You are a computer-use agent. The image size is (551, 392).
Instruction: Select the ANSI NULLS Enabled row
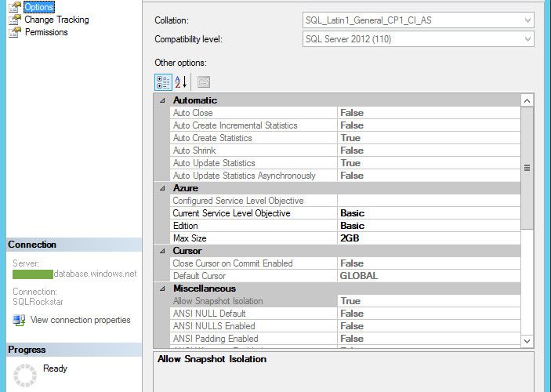[x=345, y=326]
